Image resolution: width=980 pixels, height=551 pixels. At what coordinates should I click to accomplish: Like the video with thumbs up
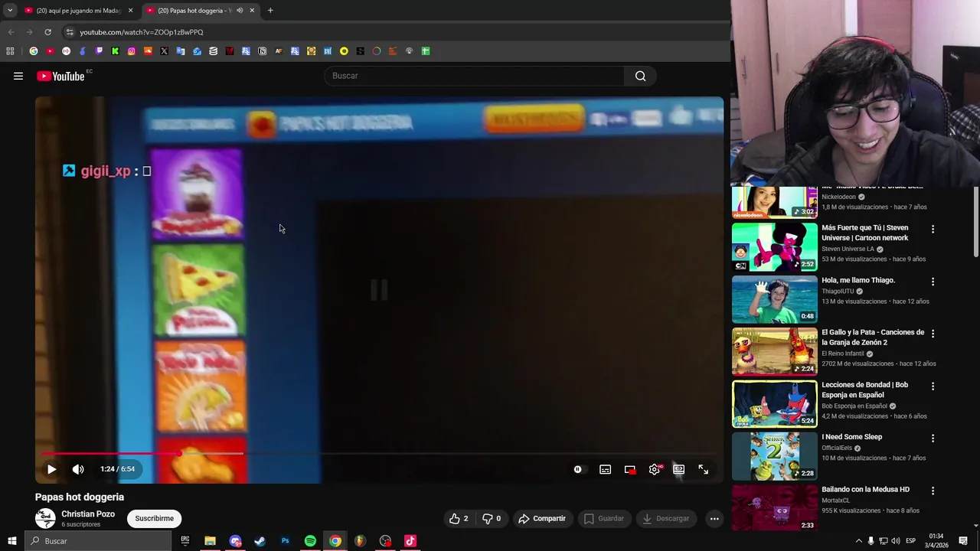point(459,518)
